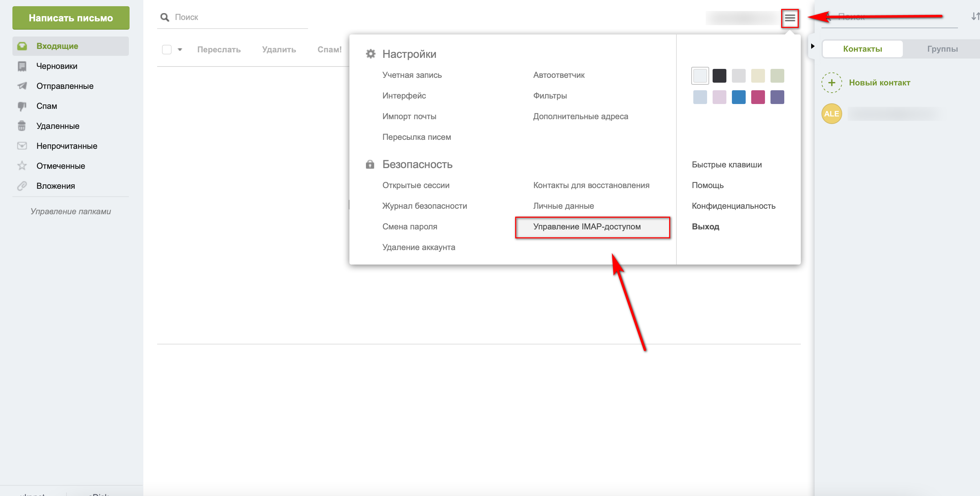Click Удалить toolbar button

(279, 50)
